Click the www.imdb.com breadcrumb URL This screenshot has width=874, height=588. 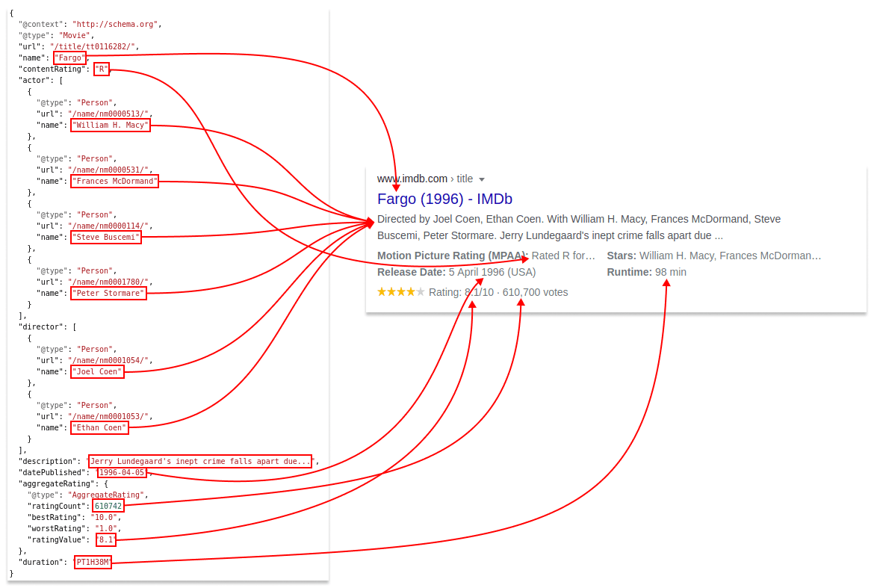(412, 179)
